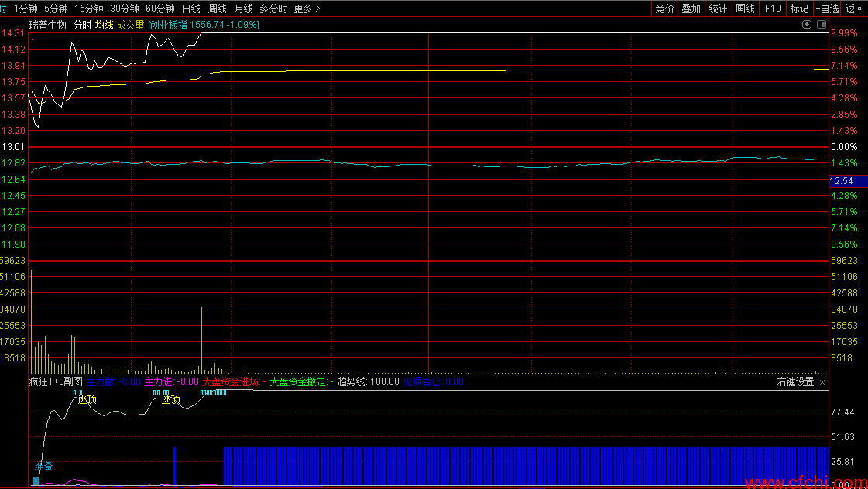This screenshot has width=868, height=489.
Task: Click the first 逃顶 signal marker
Action: pyautogui.click(x=87, y=399)
